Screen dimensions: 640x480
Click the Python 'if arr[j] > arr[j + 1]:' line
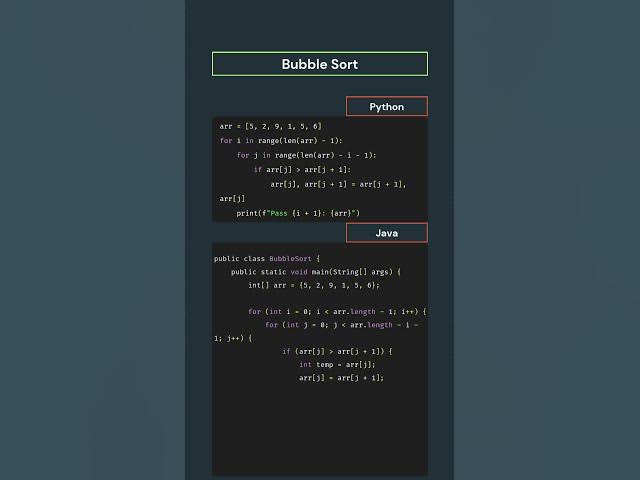[x=302, y=169]
